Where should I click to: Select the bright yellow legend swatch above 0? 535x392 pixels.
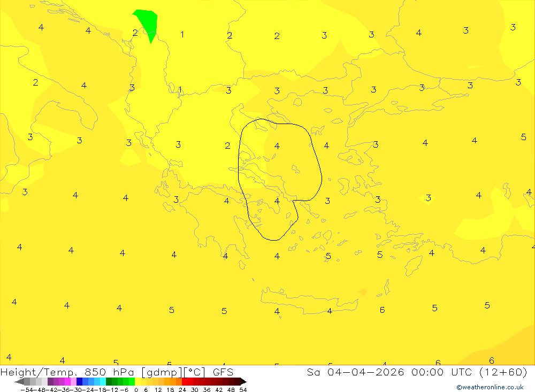pos(137,382)
